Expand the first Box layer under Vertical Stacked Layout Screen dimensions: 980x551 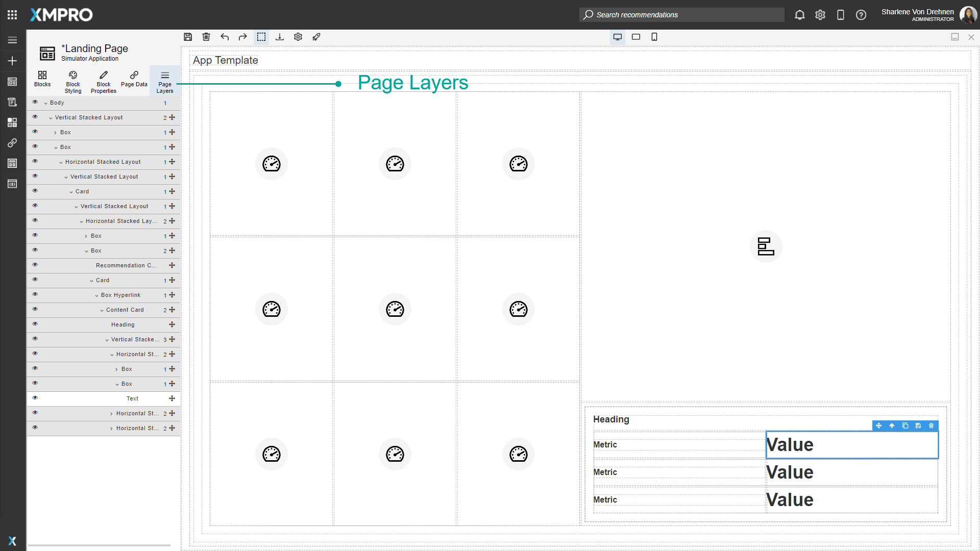[x=56, y=133]
